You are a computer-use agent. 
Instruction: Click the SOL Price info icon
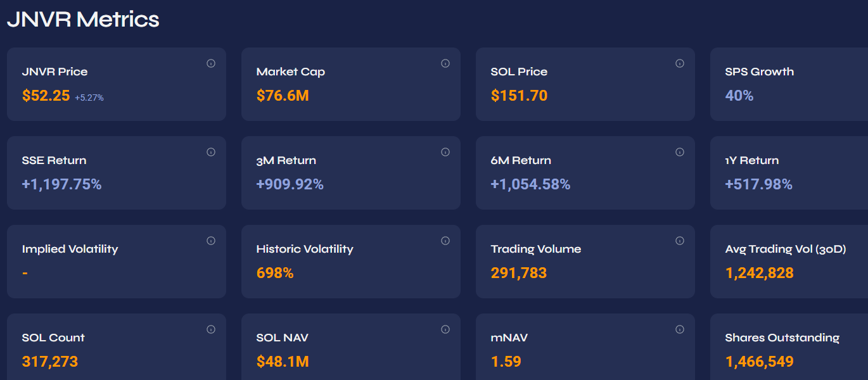coord(680,63)
